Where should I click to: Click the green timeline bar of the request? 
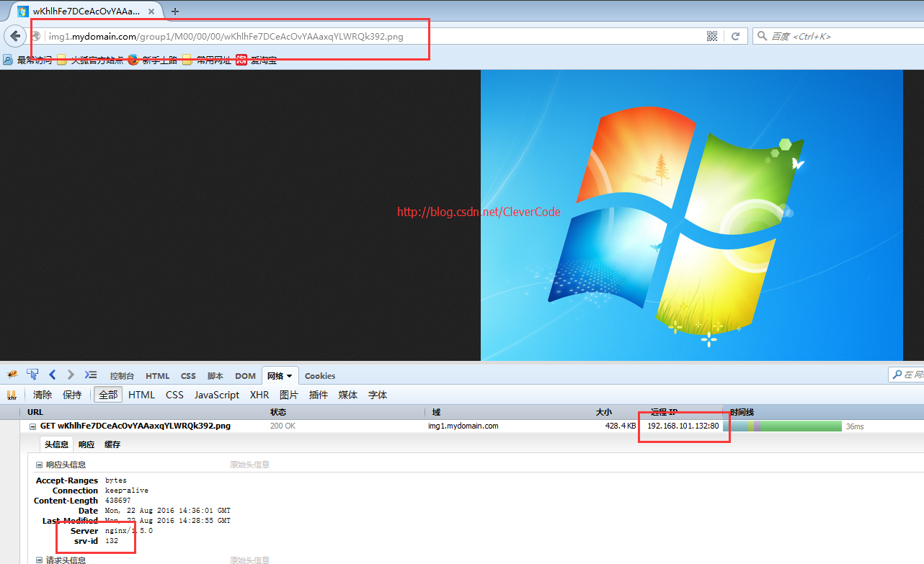click(x=800, y=426)
